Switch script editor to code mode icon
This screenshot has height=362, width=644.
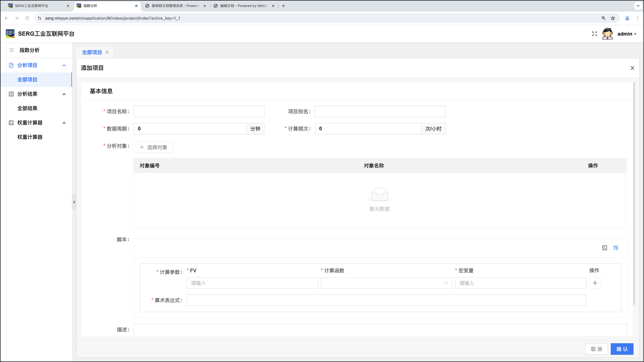tap(604, 248)
